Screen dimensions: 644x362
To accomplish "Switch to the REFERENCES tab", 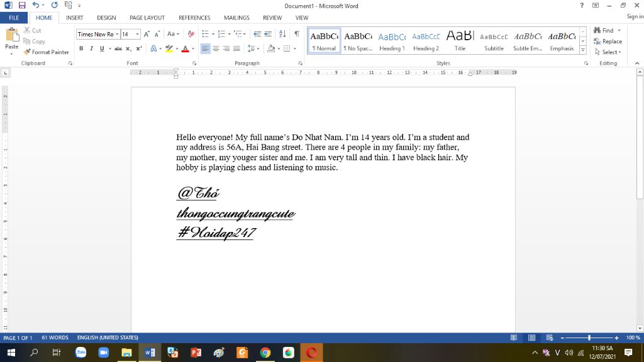I will (x=194, y=18).
